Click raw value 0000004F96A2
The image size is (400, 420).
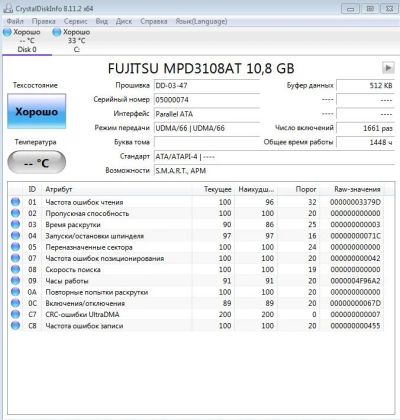pos(355,281)
